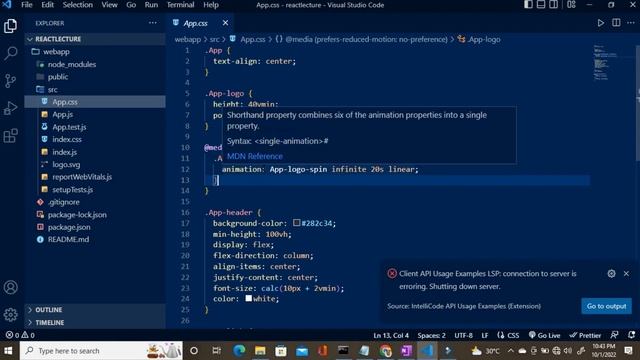Image resolution: width=640 pixels, height=360 pixels.
Task: Toggle the secondary side bar layout icon
Action: (553, 5)
